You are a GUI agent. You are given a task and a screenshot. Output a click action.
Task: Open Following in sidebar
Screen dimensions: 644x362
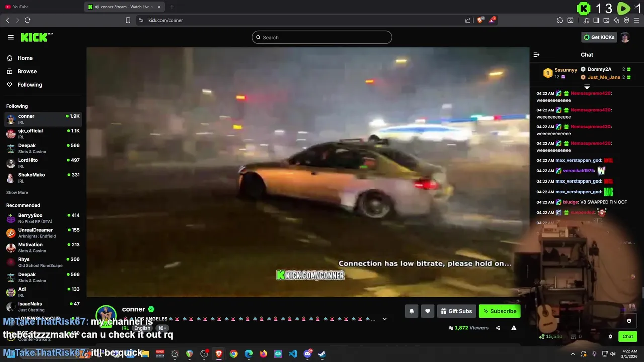pyautogui.click(x=24, y=85)
